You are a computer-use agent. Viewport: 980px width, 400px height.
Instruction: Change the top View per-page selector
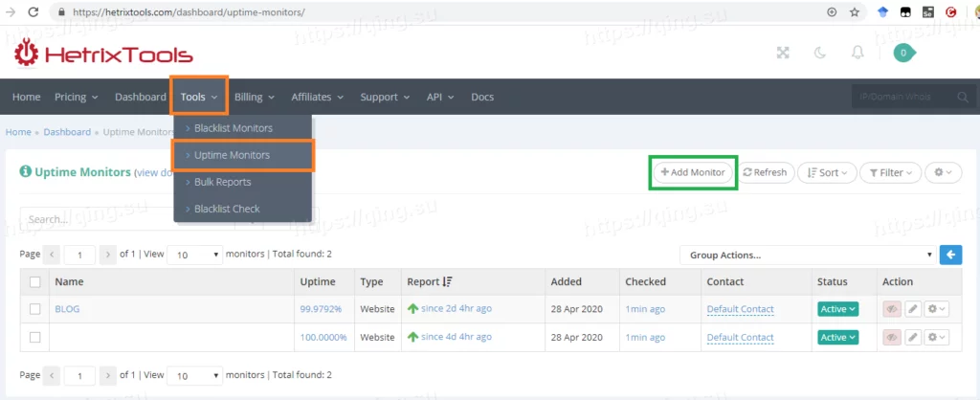click(x=195, y=255)
